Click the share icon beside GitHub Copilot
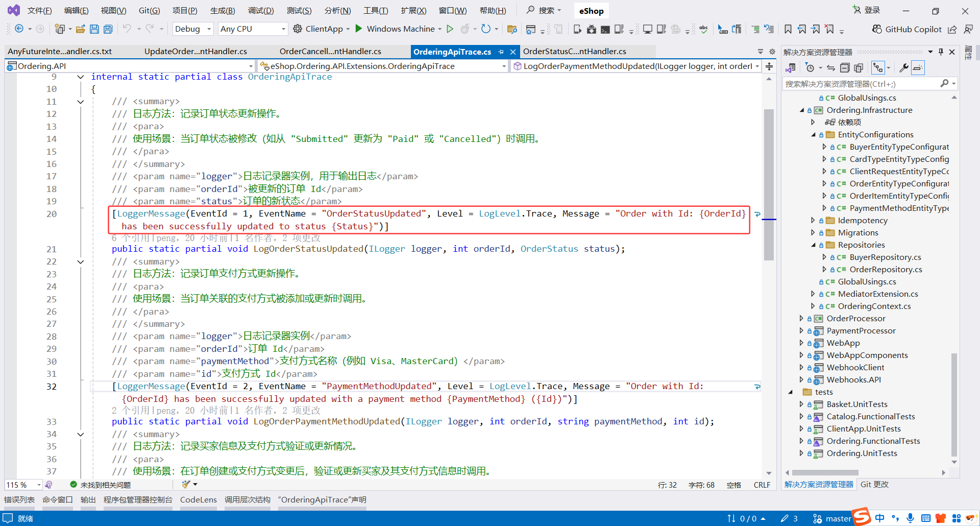The image size is (980, 526). pyautogui.click(x=952, y=29)
